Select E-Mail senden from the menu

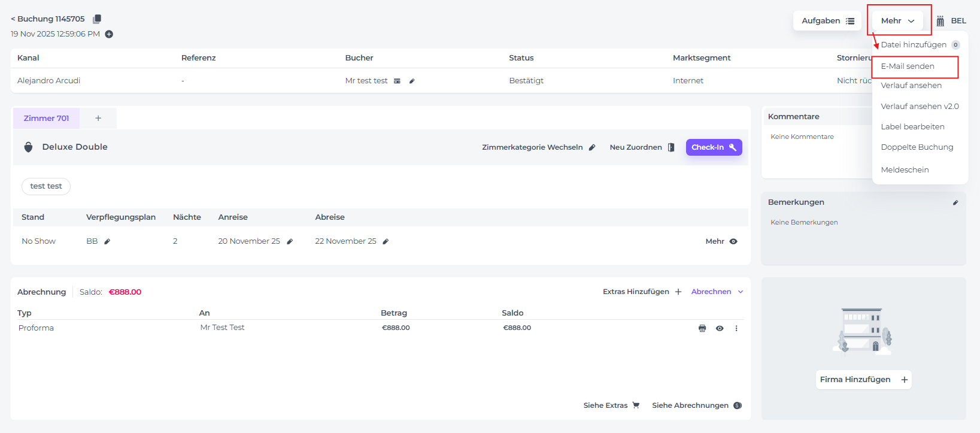908,66
